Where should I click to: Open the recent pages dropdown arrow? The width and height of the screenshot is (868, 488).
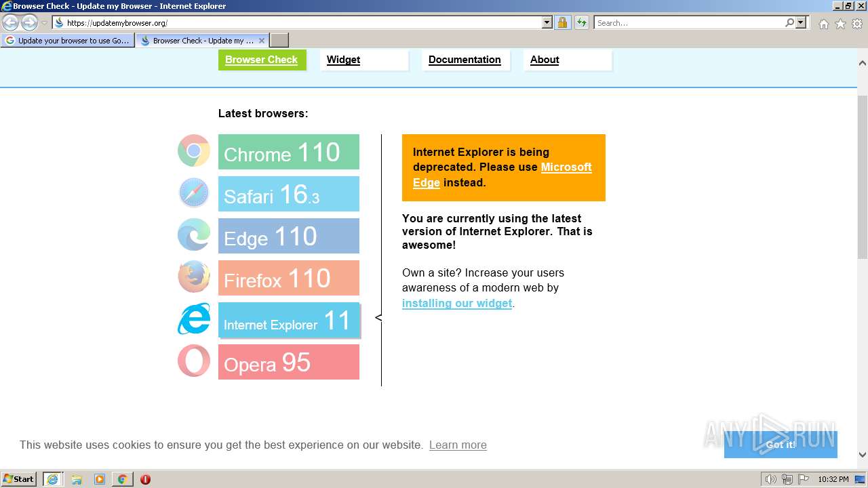pos(45,22)
